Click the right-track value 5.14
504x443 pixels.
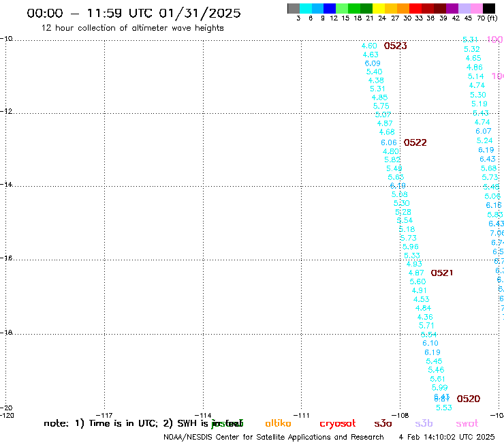tap(475, 76)
